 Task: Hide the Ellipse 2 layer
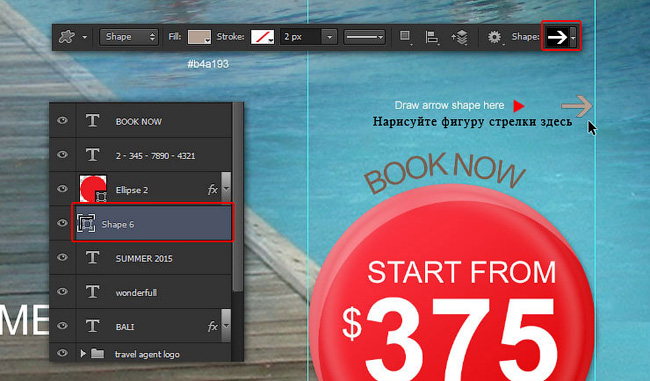pos(62,189)
